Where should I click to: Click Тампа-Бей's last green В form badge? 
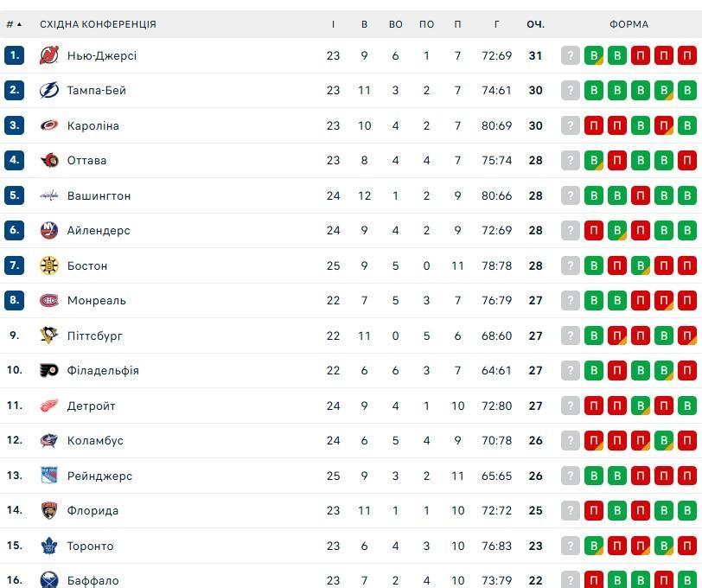point(686,91)
